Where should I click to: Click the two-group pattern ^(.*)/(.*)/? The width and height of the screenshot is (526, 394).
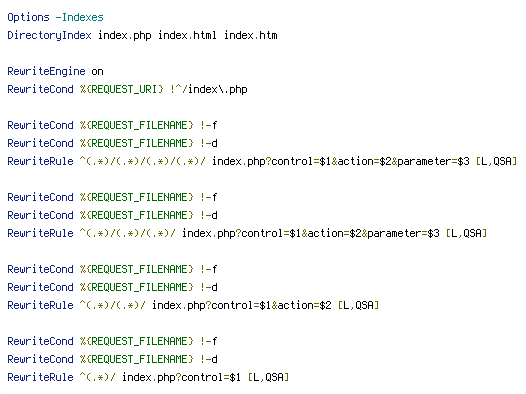coord(113,305)
